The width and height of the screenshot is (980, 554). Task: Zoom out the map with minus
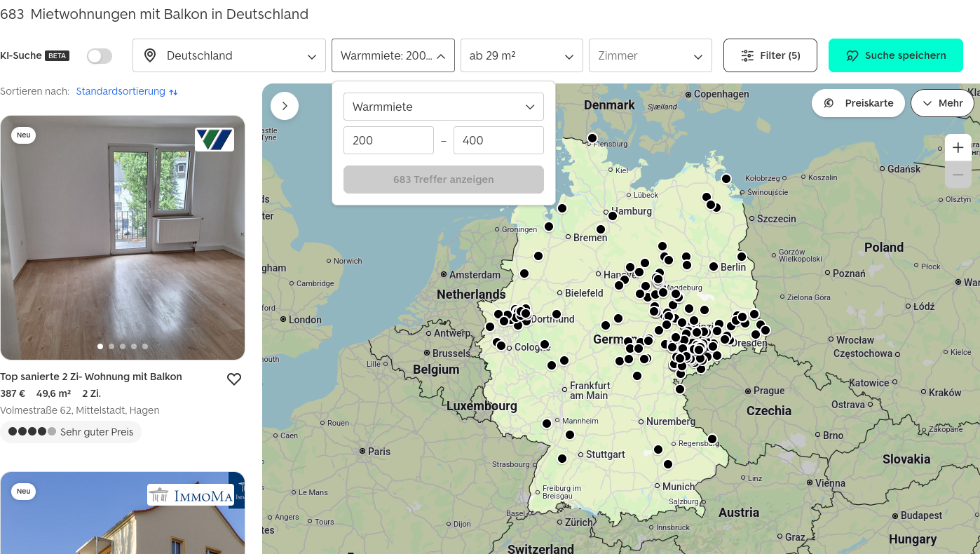click(x=958, y=175)
